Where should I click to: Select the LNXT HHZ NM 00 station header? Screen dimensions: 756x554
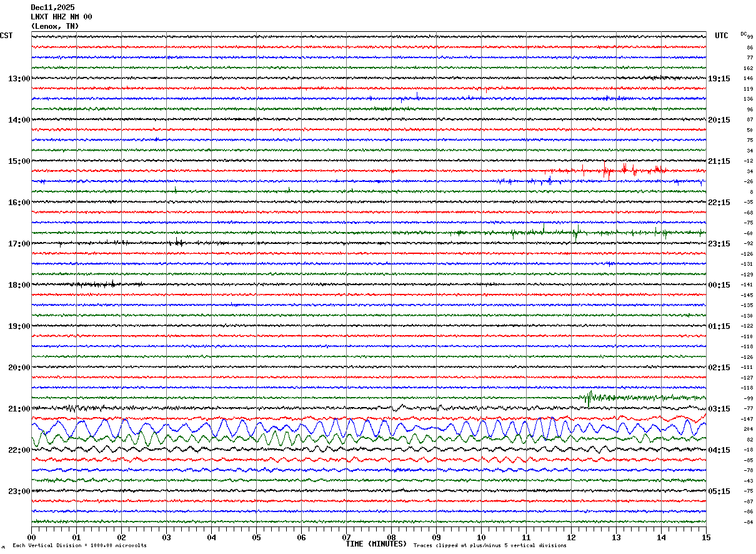coord(61,17)
